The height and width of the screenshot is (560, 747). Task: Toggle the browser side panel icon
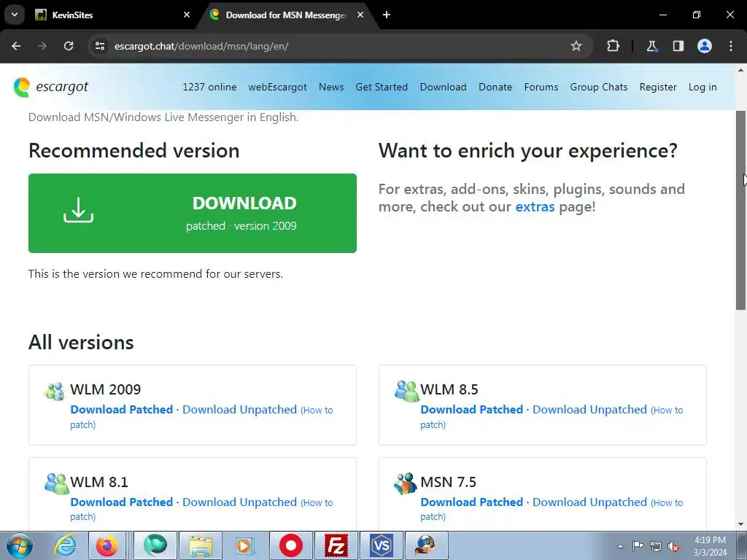678,46
